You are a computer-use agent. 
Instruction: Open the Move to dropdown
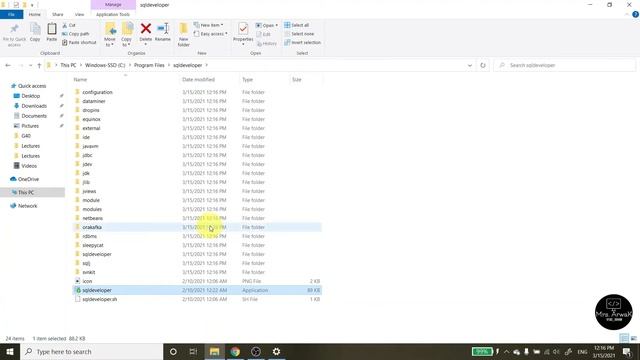click(110, 35)
